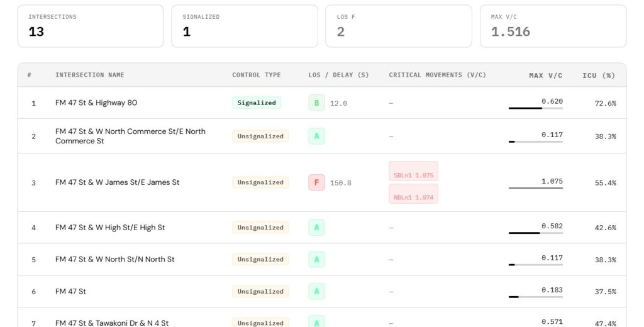Viewport: 644px width, 327px height.
Task: Click the SBLn1 1.075 critical movement tag
Action: (x=414, y=171)
